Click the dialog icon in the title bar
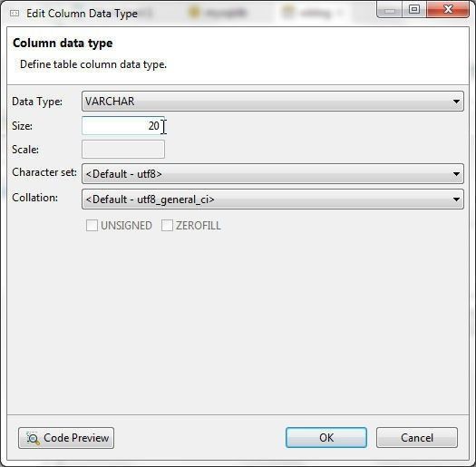The height and width of the screenshot is (467, 476). (x=15, y=14)
